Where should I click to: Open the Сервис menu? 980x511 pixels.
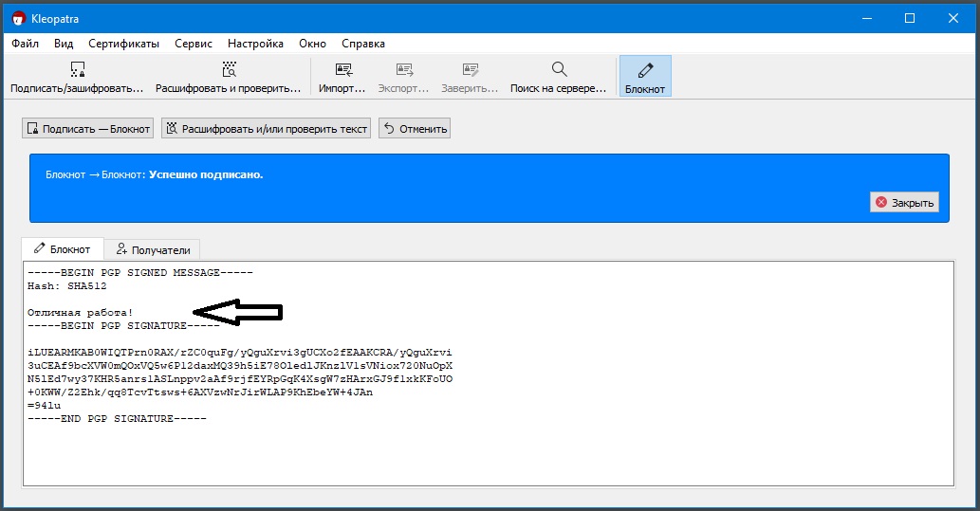tap(194, 44)
